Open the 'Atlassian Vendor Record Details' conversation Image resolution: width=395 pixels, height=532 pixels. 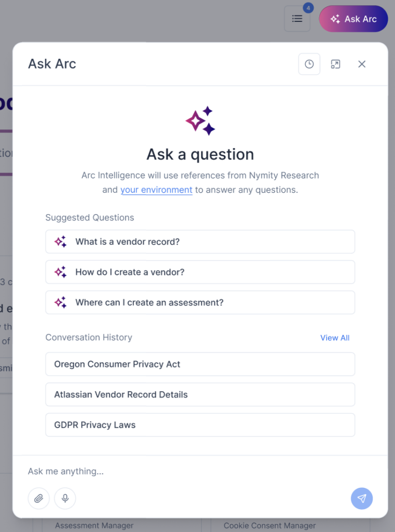200,394
